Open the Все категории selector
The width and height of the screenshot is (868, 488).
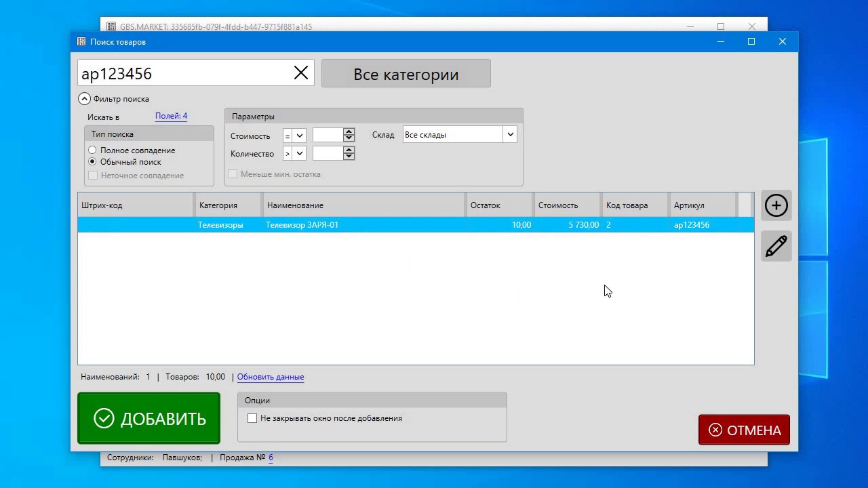406,74
